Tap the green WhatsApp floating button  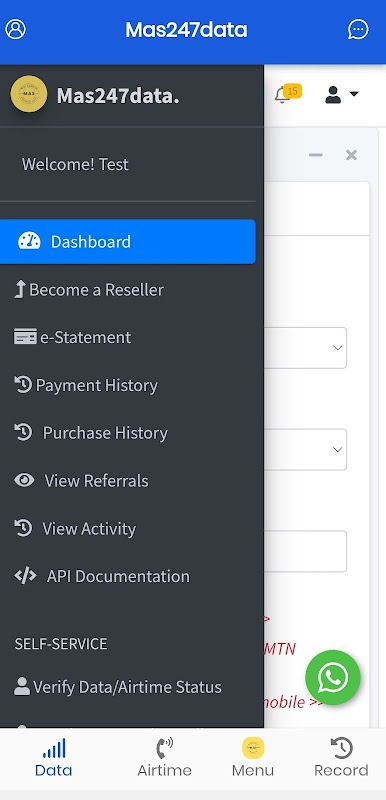pos(333,678)
